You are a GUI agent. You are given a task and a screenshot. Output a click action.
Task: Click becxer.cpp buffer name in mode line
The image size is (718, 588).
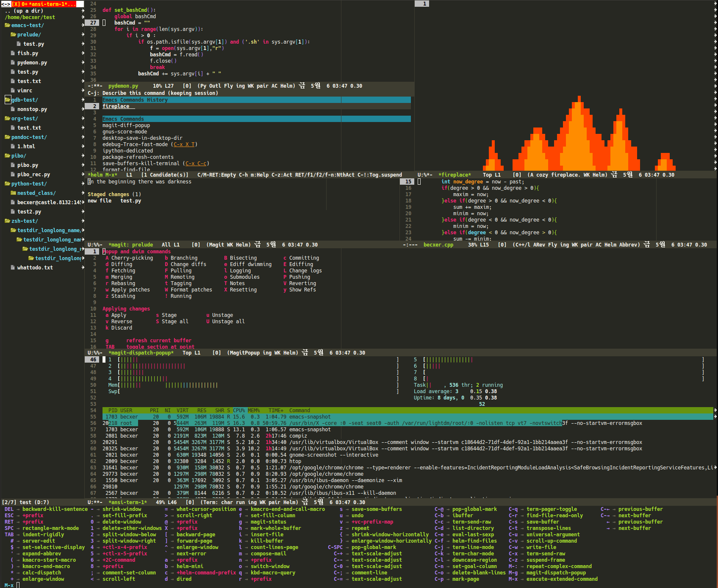click(438, 245)
